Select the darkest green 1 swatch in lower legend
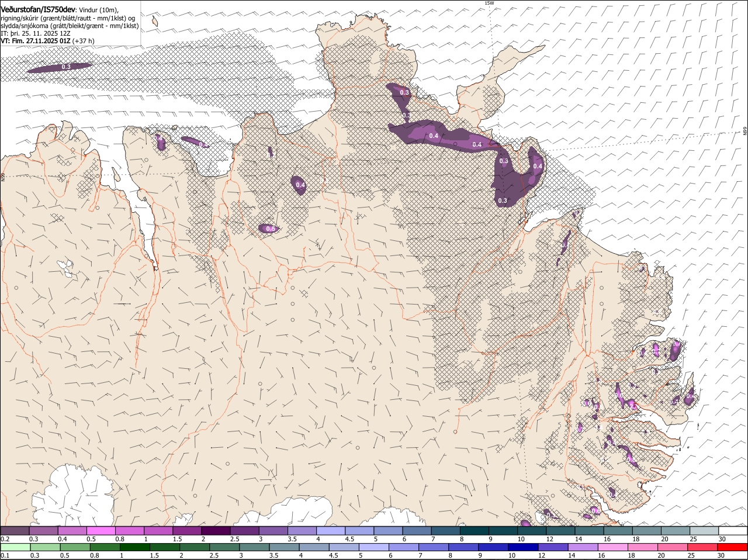The width and height of the screenshot is (748, 560). click(x=134, y=547)
